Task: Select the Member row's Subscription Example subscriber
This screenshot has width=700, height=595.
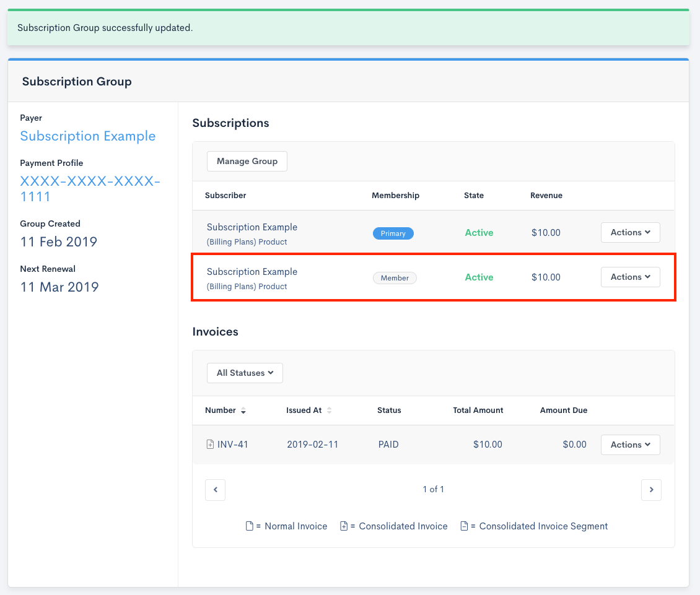Action: click(252, 272)
